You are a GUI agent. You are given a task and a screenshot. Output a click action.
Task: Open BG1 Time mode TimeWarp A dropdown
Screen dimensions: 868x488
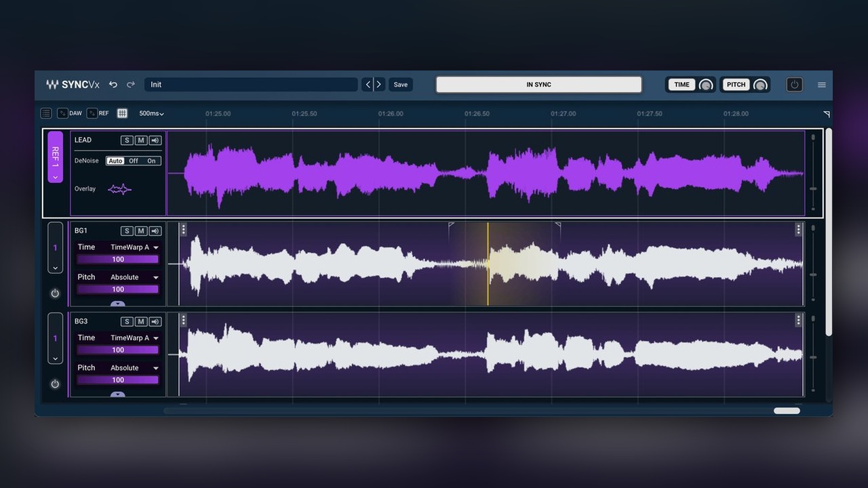134,247
